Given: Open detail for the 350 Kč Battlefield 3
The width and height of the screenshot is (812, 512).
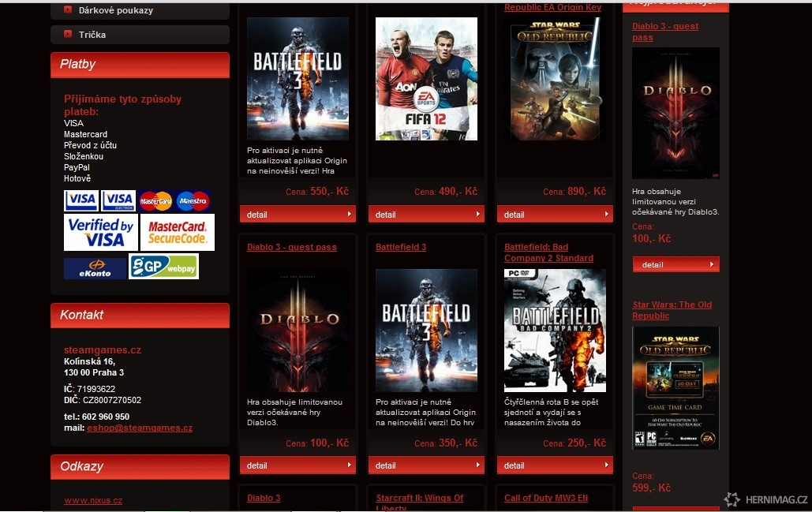Looking at the screenshot, I should (426, 465).
